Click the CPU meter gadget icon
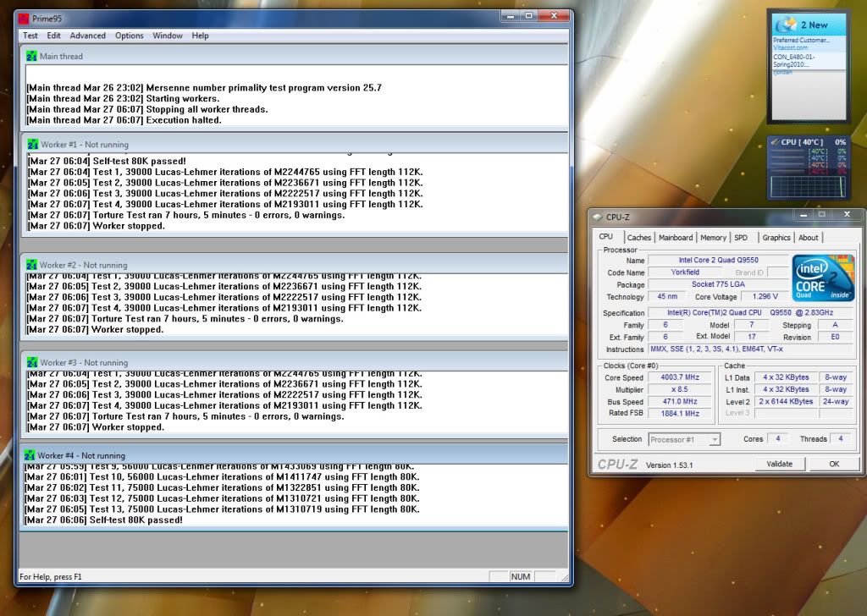Screen dimensions: 867x616 tap(775, 142)
